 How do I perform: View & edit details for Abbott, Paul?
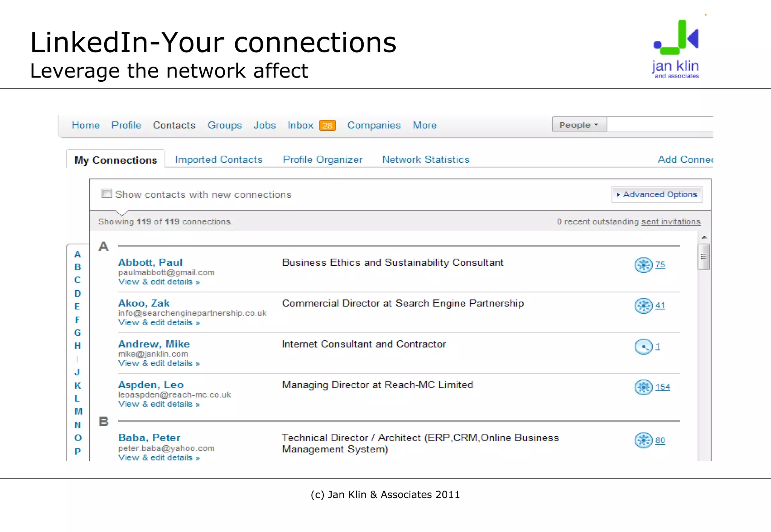pos(159,282)
